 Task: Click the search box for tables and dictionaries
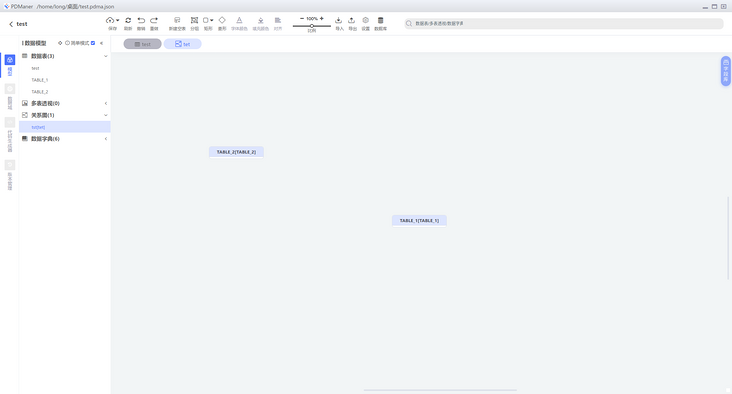[x=564, y=23]
